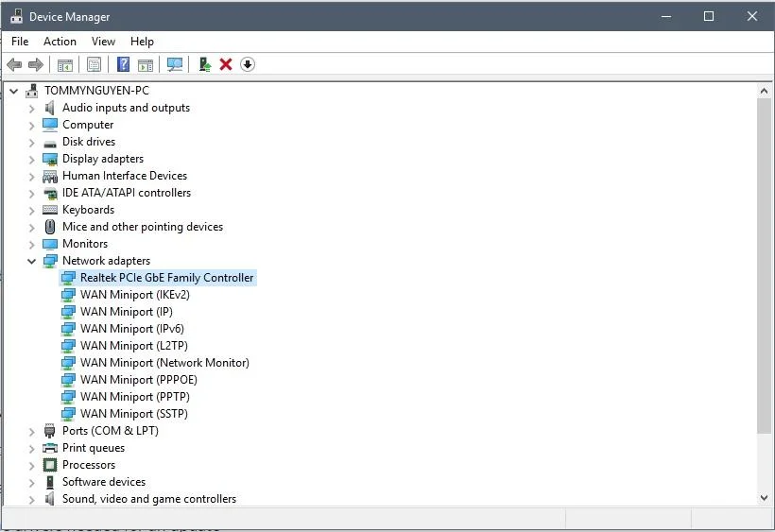The width and height of the screenshot is (775, 532).
Task: Select WAN Miniport (PPPOE) device
Action: click(138, 380)
